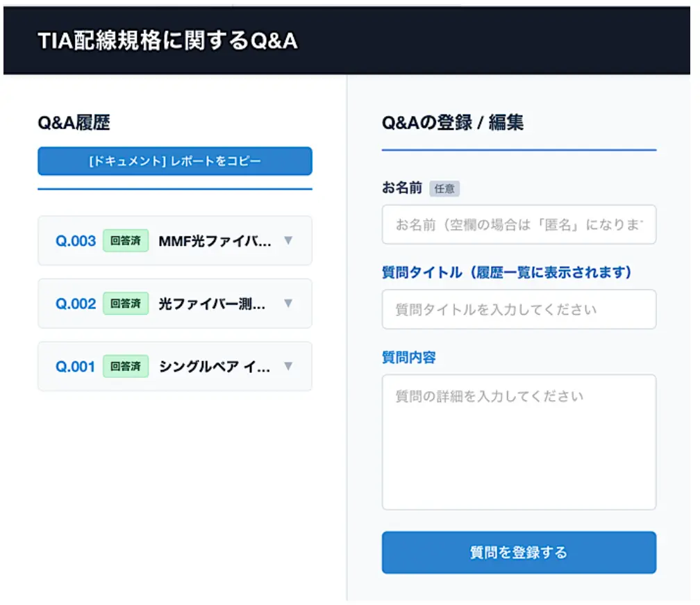This screenshot has height=605, width=700.
Task: Expand the Q.003 entry arrow
Action: pyautogui.click(x=288, y=240)
